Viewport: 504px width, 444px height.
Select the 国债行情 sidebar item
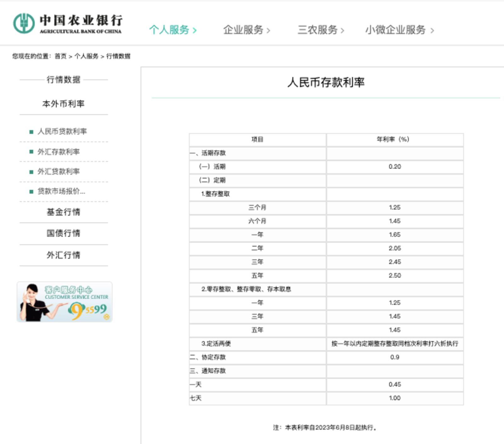(63, 233)
